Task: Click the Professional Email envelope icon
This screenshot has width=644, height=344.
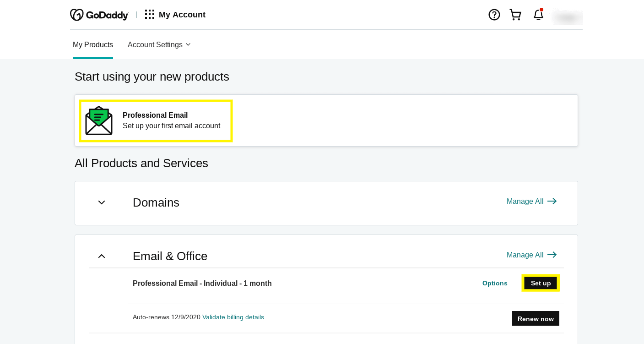Action: click(x=99, y=120)
